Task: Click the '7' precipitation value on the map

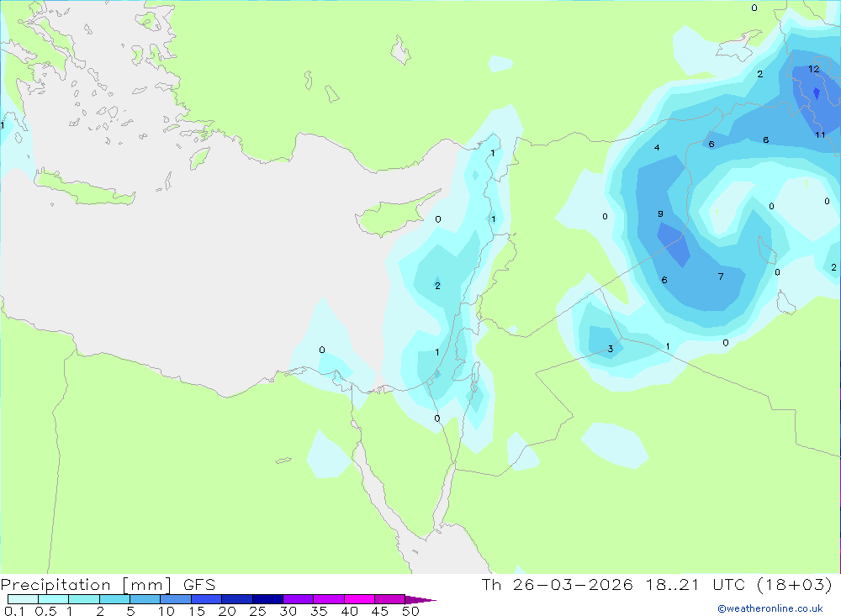Action: 721,276
